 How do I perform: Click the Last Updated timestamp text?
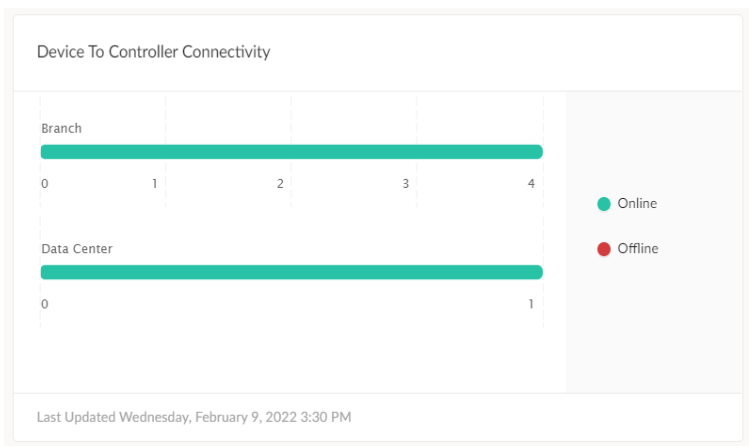[194, 416]
